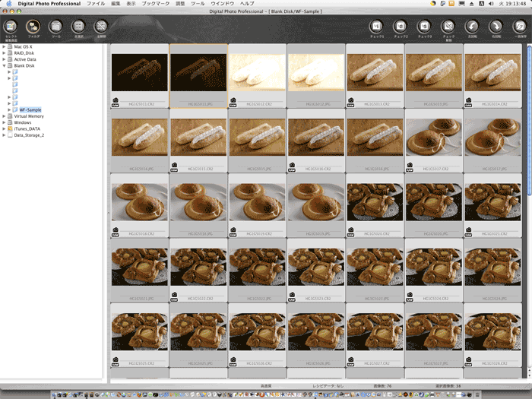Screen dimensions: 532x399
Task: Expand the Windows volume
Action: [x=4, y=122]
